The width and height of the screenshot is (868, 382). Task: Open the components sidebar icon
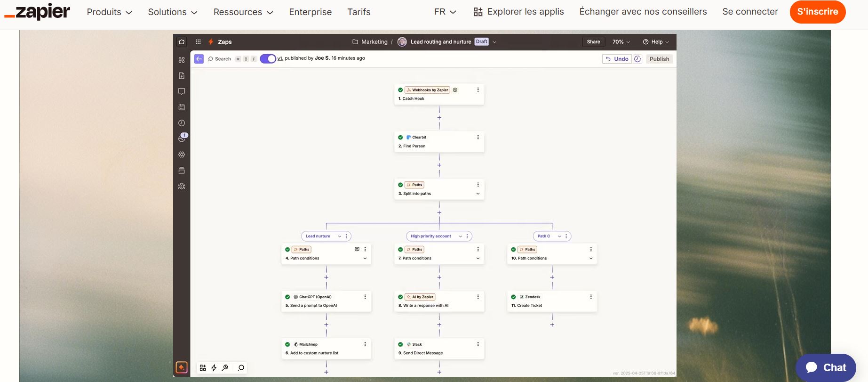click(x=182, y=60)
